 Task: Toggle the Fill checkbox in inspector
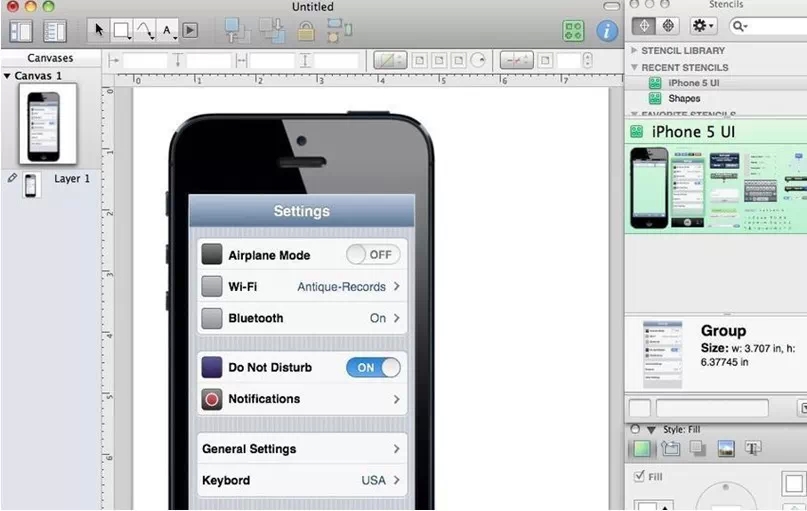coord(639,476)
